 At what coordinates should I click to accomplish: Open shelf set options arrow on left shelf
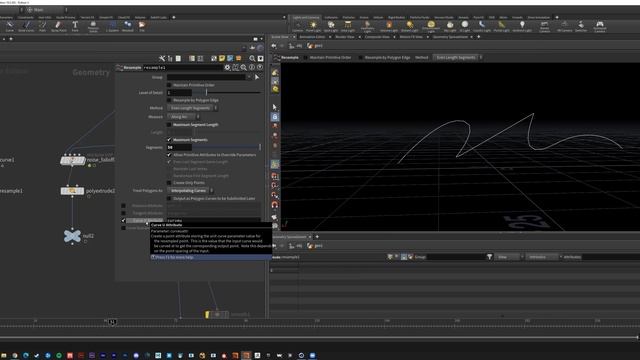[x=284, y=17]
